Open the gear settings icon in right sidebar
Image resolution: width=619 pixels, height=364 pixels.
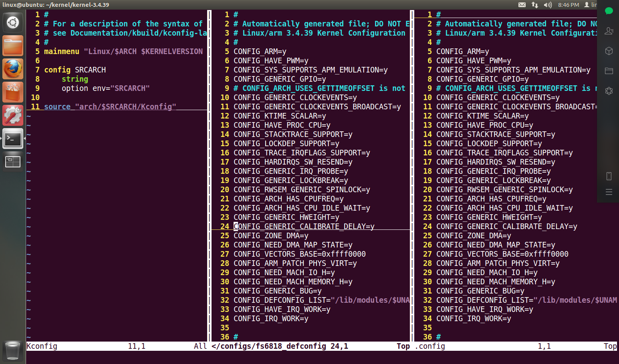[x=609, y=91]
